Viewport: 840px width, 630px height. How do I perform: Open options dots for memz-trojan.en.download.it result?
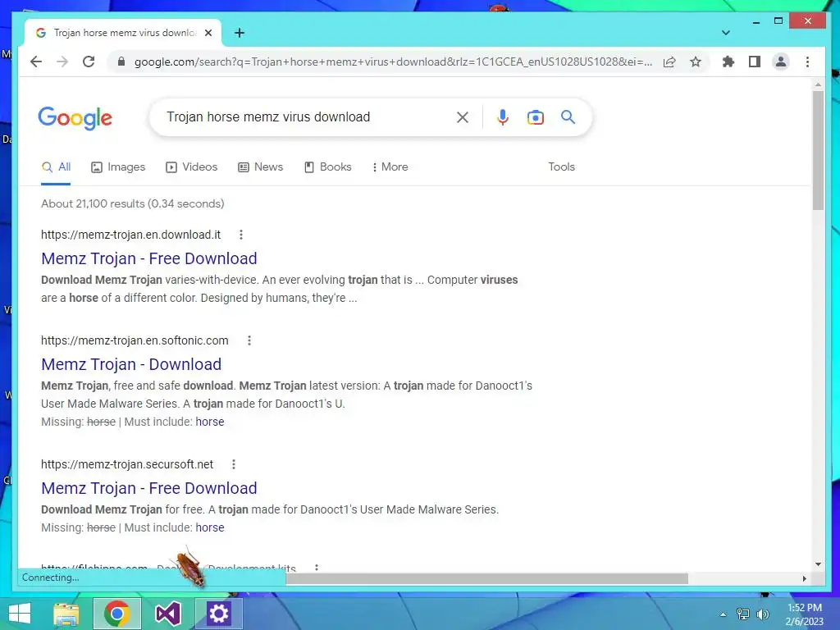[241, 235]
